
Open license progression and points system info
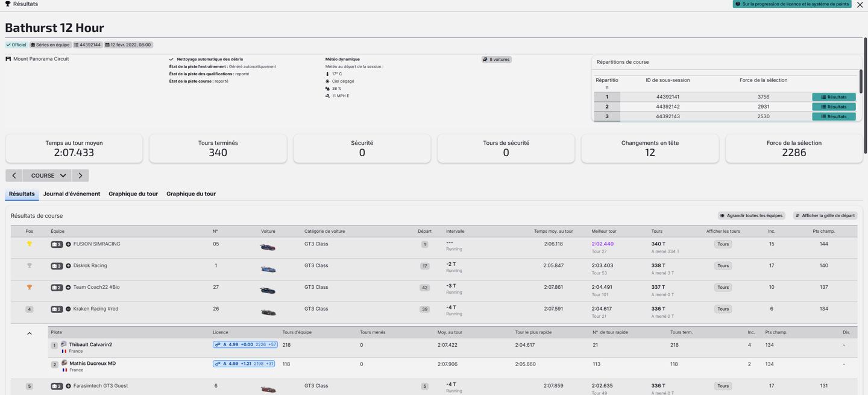coord(792,4)
